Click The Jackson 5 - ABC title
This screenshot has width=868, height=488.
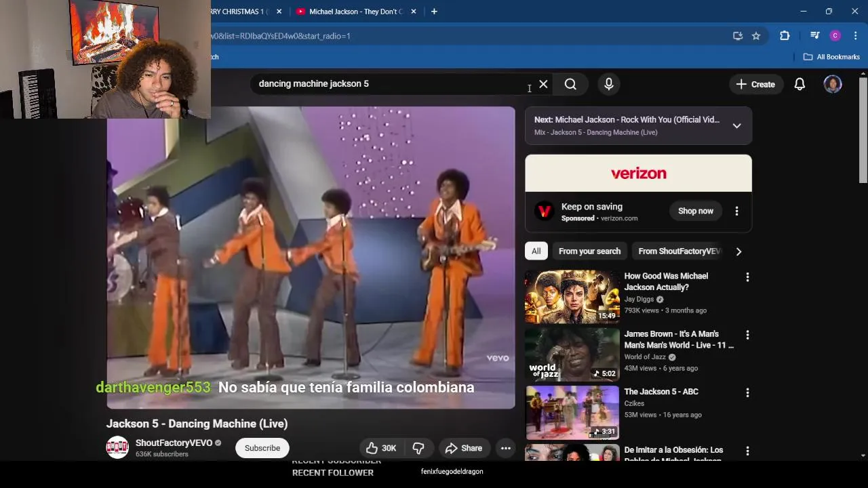[x=661, y=392]
